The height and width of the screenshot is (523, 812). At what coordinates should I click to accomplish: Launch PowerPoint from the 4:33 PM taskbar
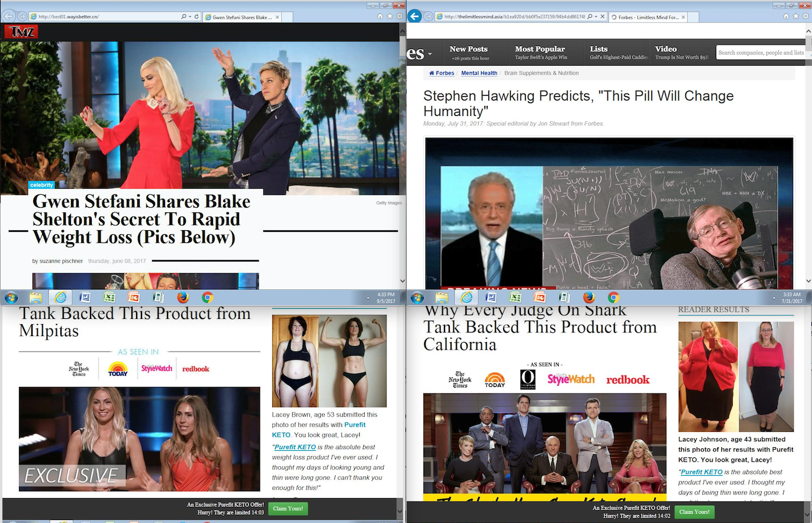tap(134, 298)
